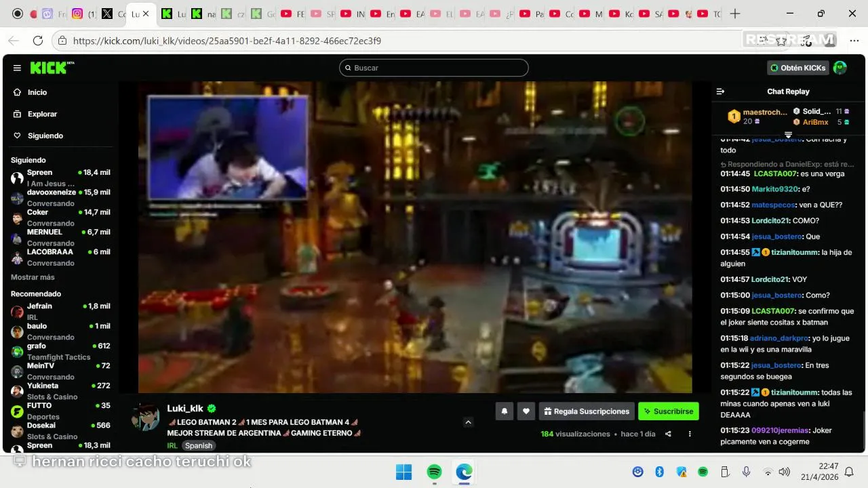
Task: Open the Jefrain recommended channel
Action: point(60,311)
